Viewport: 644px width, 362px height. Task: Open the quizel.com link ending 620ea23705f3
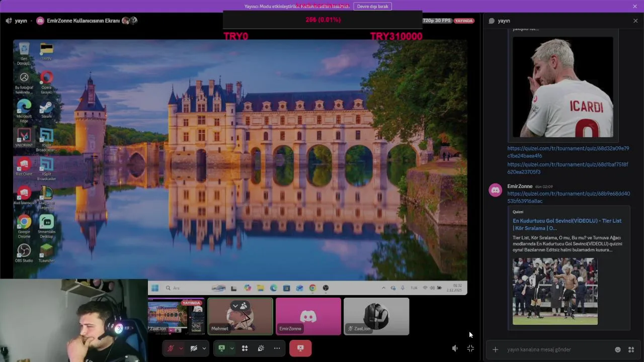[568, 168]
